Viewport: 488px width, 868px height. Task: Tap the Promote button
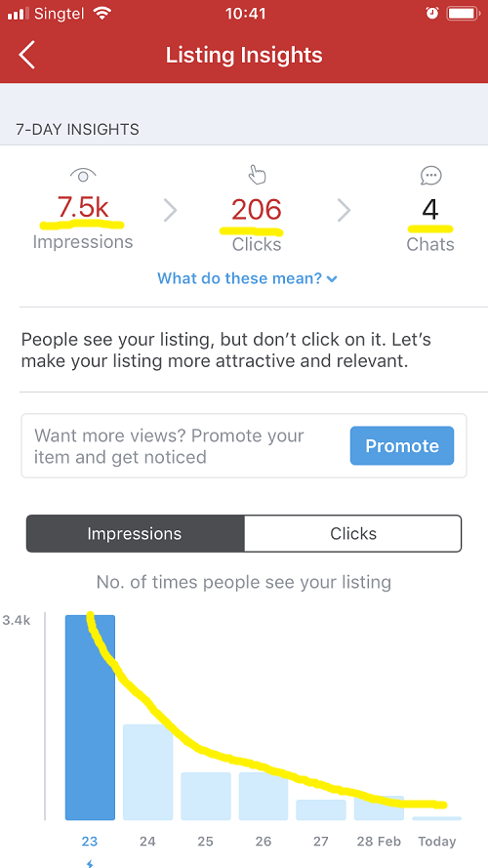tap(402, 445)
